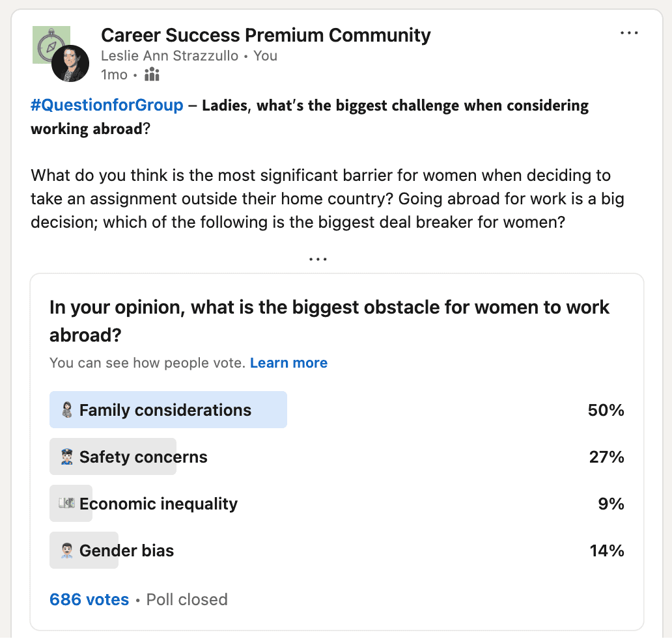The height and width of the screenshot is (639, 672).
Task: Click the group members icon beside 1mo
Action: coord(152,75)
